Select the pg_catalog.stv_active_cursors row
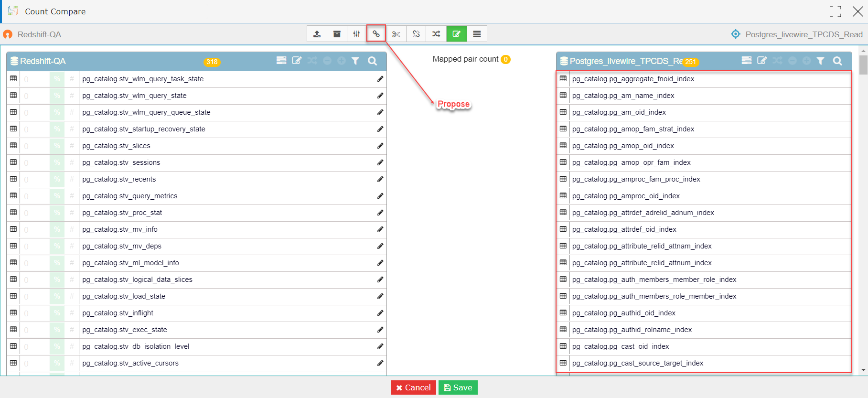Screen dimensions: 868x398 pyautogui.click(x=196, y=363)
